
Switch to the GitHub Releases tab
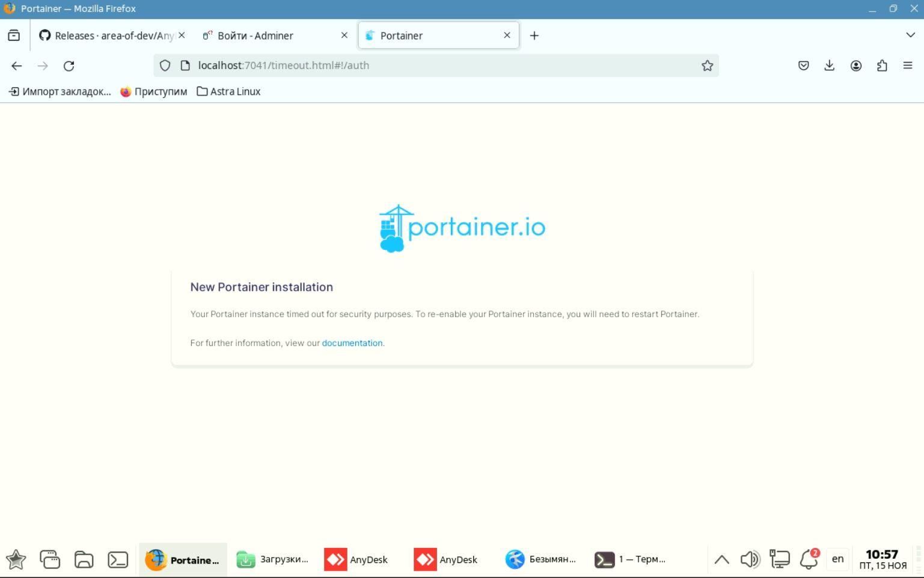(108, 35)
